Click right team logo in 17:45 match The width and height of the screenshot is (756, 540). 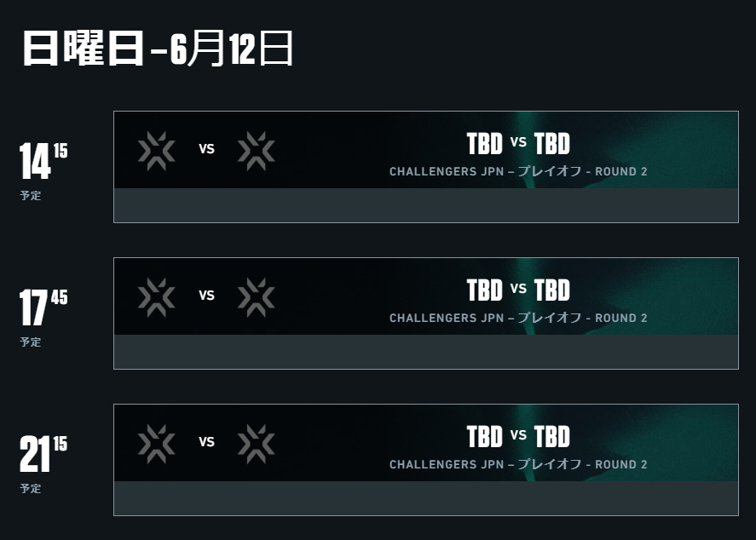click(x=256, y=297)
